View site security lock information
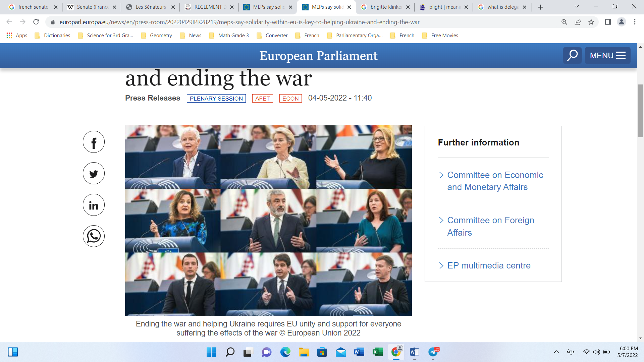644x362 pixels. tap(52, 22)
